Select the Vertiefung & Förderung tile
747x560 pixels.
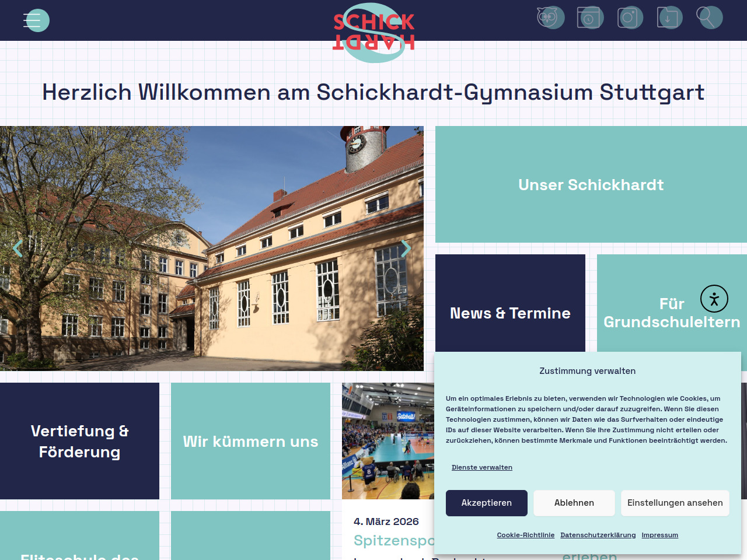point(79,441)
